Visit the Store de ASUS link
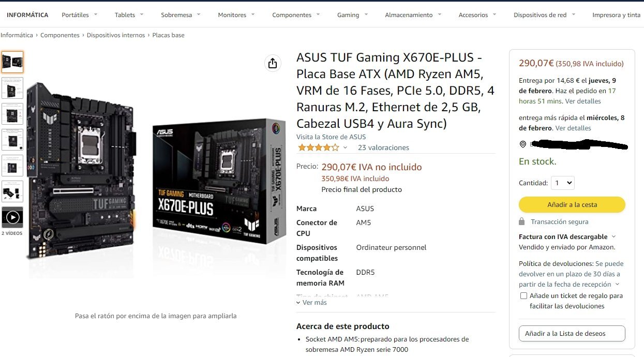 331,137
